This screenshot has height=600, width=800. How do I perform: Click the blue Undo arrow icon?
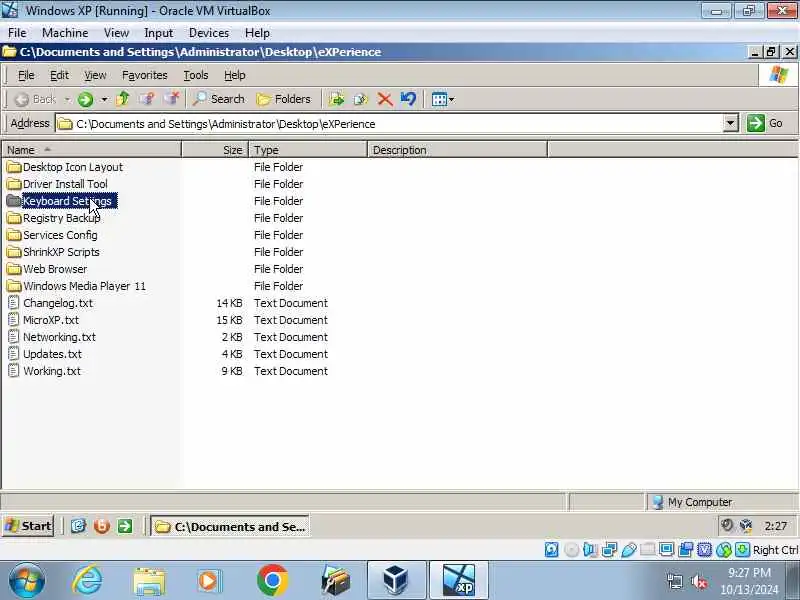pos(408,99)
